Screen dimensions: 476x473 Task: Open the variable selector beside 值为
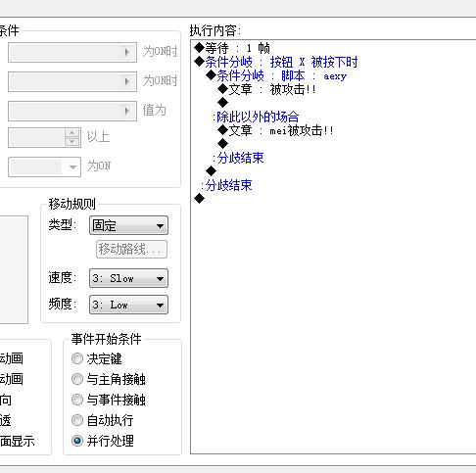click(72, 111)
